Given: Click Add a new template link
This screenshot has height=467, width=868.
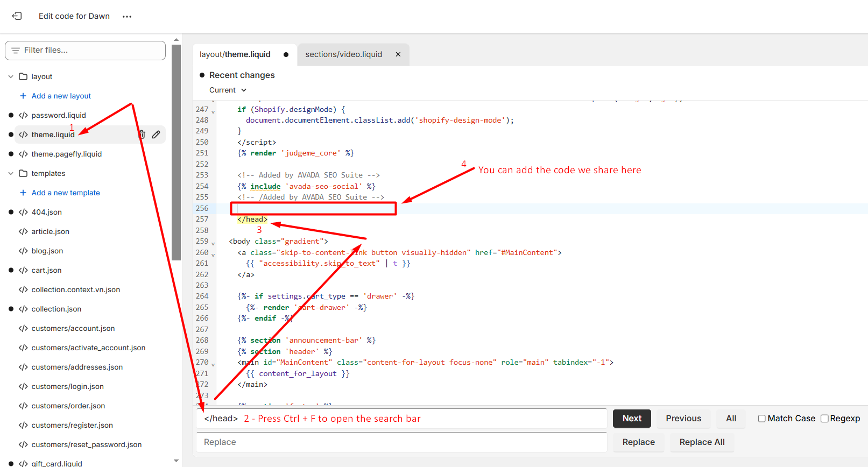Looking at the screenshot, I should (66, 193).
